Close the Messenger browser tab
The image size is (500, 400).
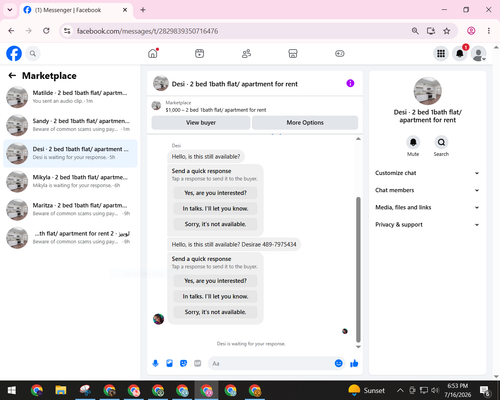pyautogui.click(x=125, y=10)
